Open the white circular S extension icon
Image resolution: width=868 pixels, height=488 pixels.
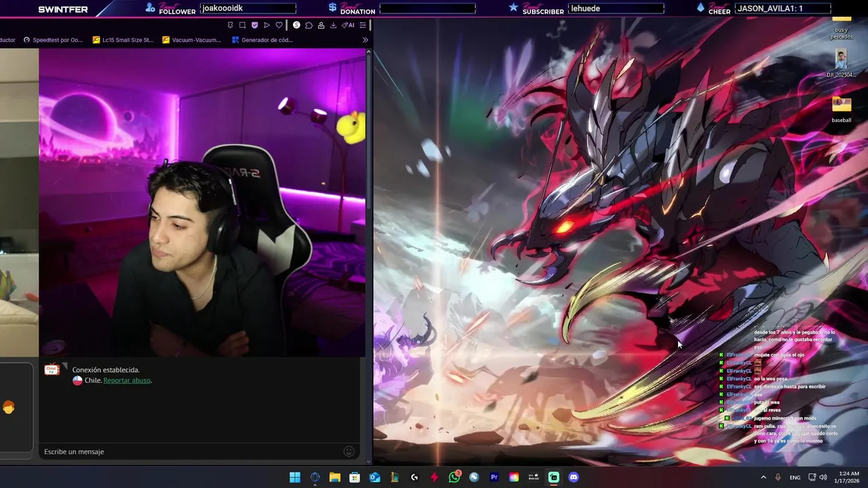pyautogui.click(x=296, y=25)
